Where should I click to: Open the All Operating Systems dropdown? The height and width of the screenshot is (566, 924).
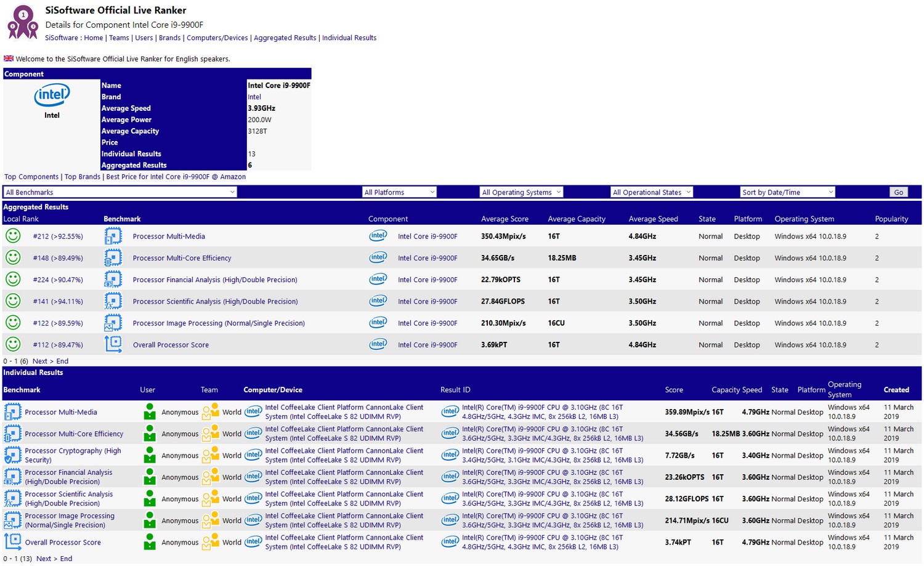point(521,192)
